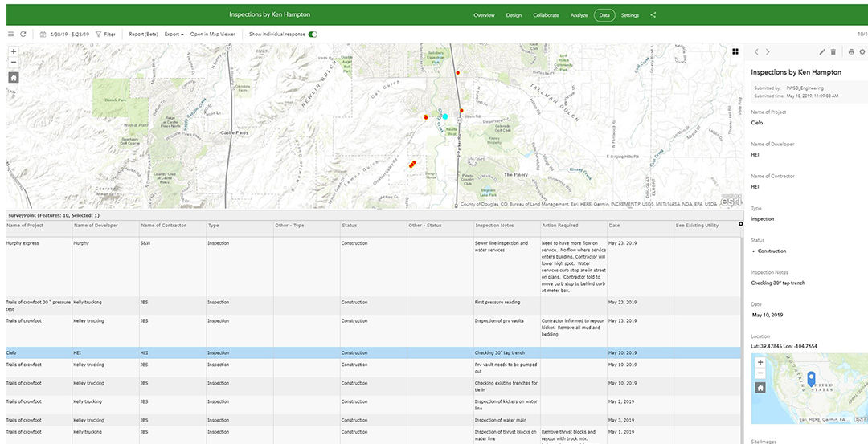Go to the next response record
Screen dimensions: 868x444
[768, 52]
